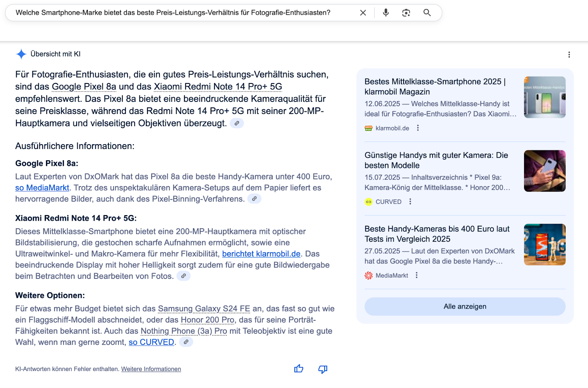Open the MediaMarkt result's three-dot menu
This screenshot has height=388, width=588.
416,275
